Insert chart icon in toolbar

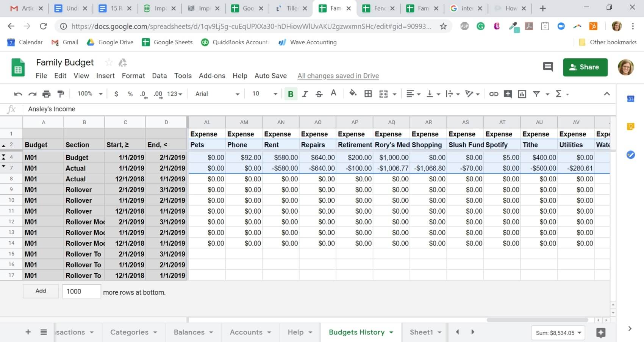[x=522, y=94]
